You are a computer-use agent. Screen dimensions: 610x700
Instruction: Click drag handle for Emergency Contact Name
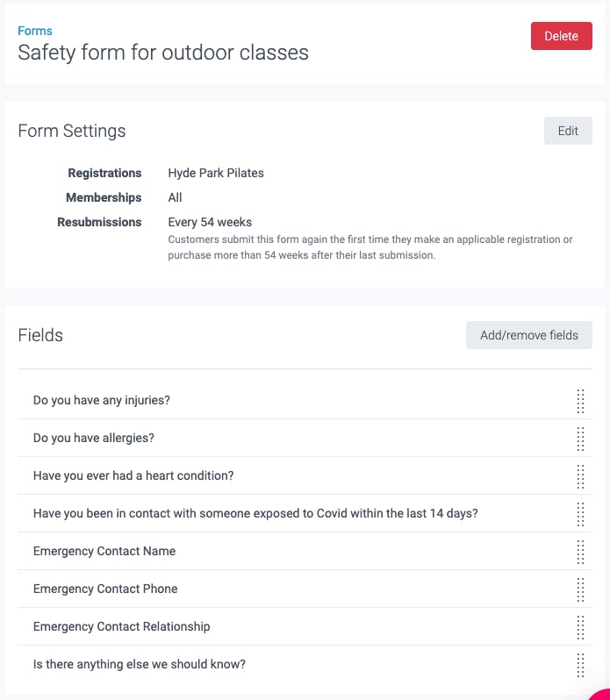tap(580, 552)
